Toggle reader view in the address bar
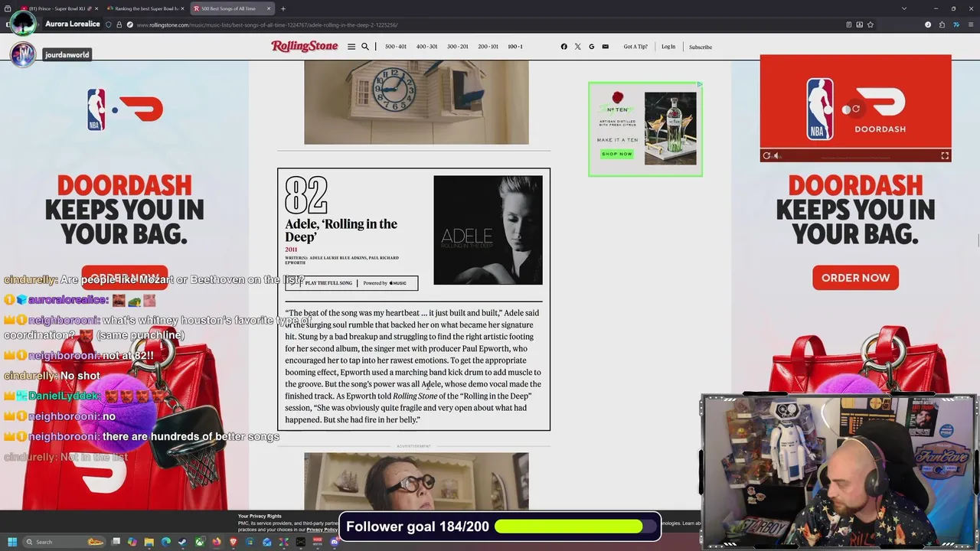Image resolution: width=980 pixels, height=551 pixels. [849, 24]
